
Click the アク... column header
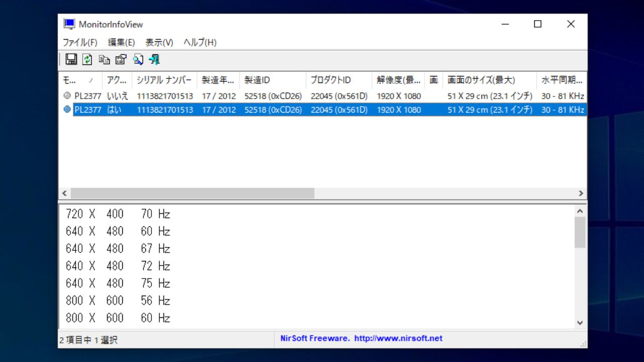coord(117,80)
